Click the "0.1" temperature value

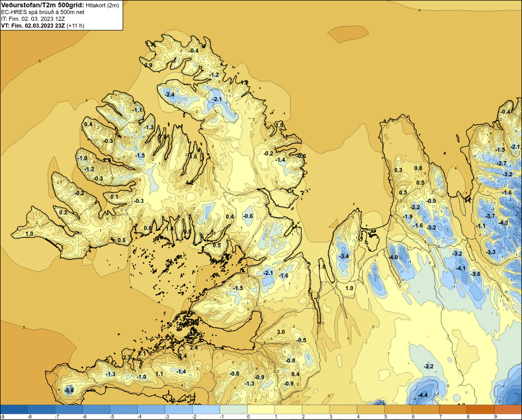[114, 197]
